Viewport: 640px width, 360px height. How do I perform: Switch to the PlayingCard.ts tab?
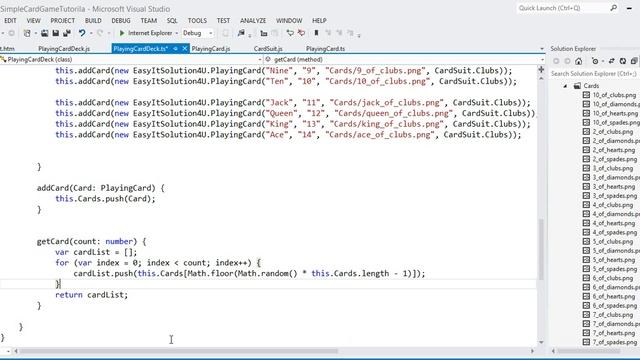pyautogui.click(x=325, y=49)
